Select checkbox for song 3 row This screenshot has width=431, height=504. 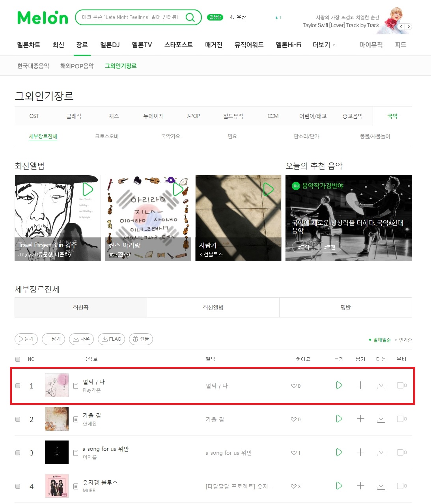pyautogui.click(x=18, y=453)
